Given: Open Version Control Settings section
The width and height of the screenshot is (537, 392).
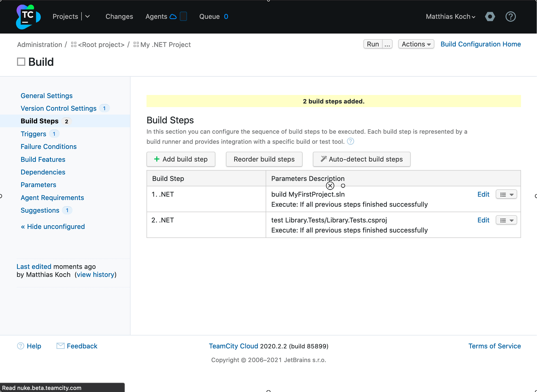Looking at the screenshot, I should coord(59,108).
